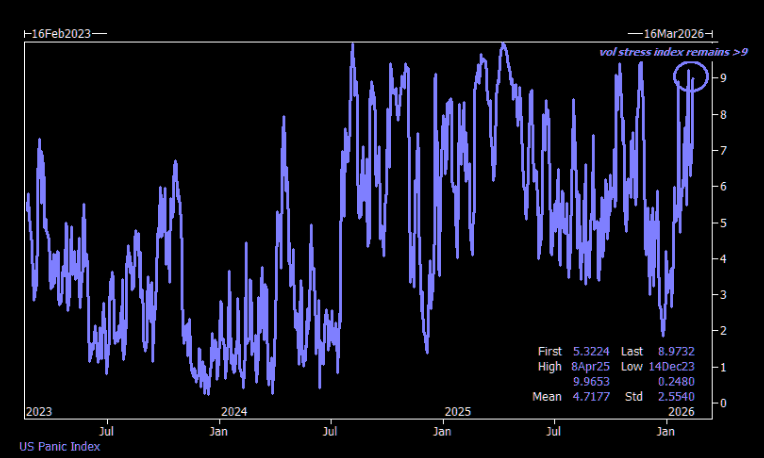Click the 5 tick on the y-axis
The image size is (764, 458).
tap(722, 222)
